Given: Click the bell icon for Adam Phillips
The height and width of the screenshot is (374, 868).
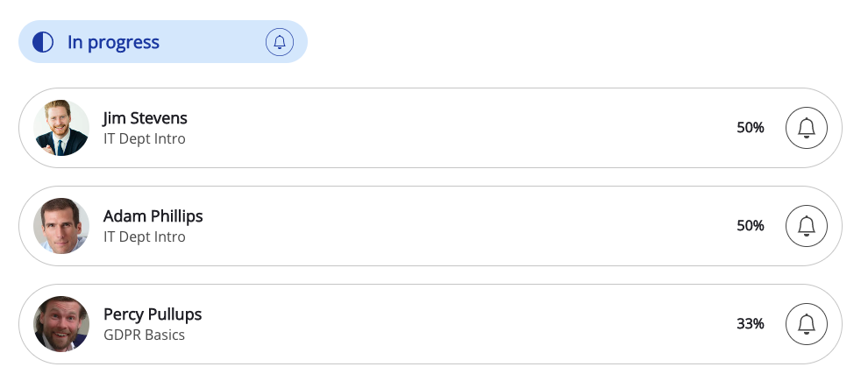Looking at the screenshot, I should 807,226.
